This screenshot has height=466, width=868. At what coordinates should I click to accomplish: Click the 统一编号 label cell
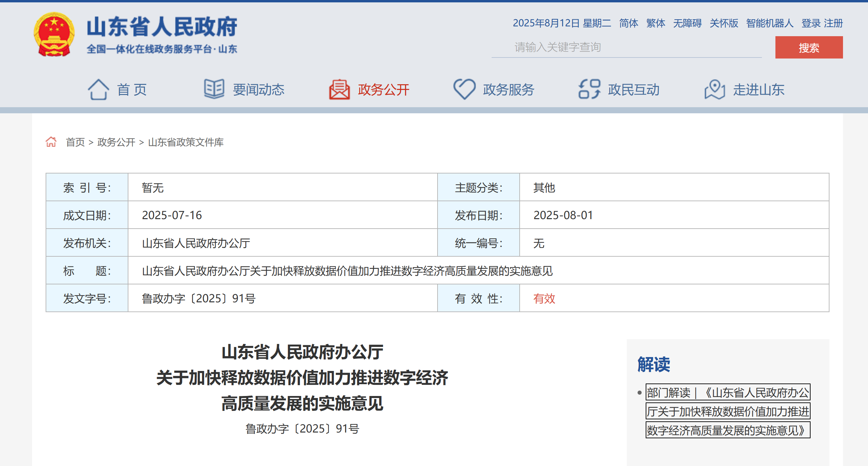(x=478, y=243)
